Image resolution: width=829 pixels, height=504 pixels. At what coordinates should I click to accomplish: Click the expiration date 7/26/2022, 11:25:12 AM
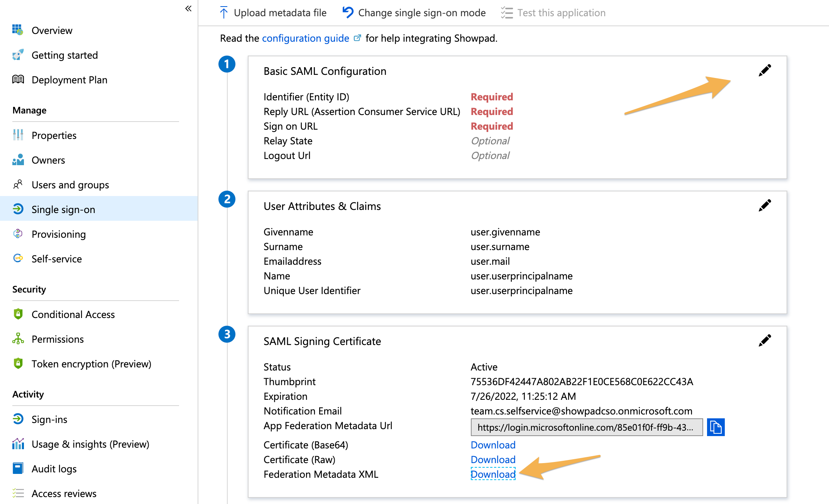[523, 396]
